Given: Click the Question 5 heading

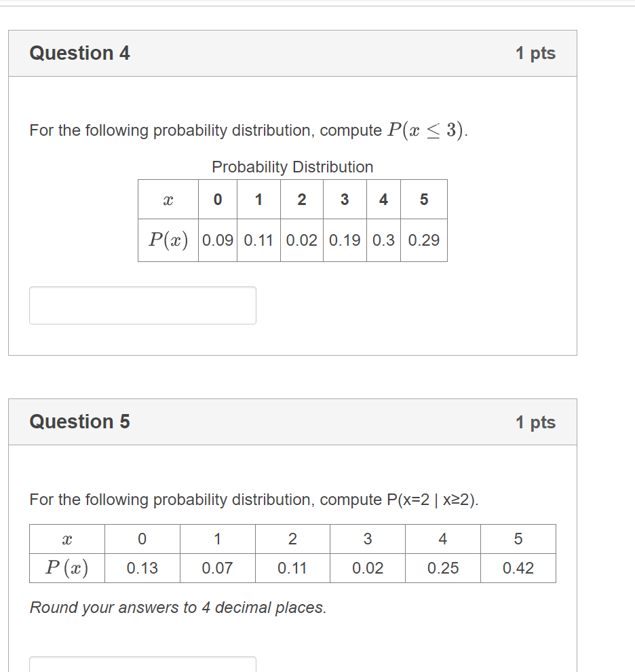Looking at the screenshot, I should pyautogui.click(x=79, y=422).
